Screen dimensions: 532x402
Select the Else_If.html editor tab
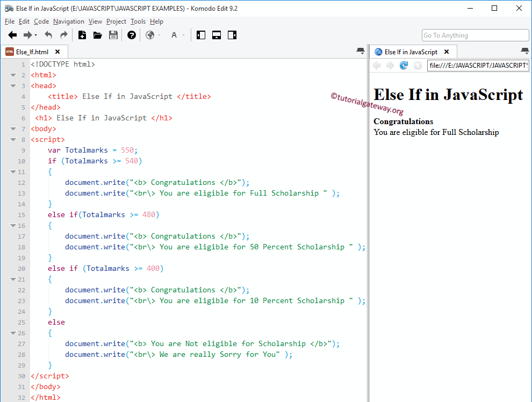(x=32, y=52)
